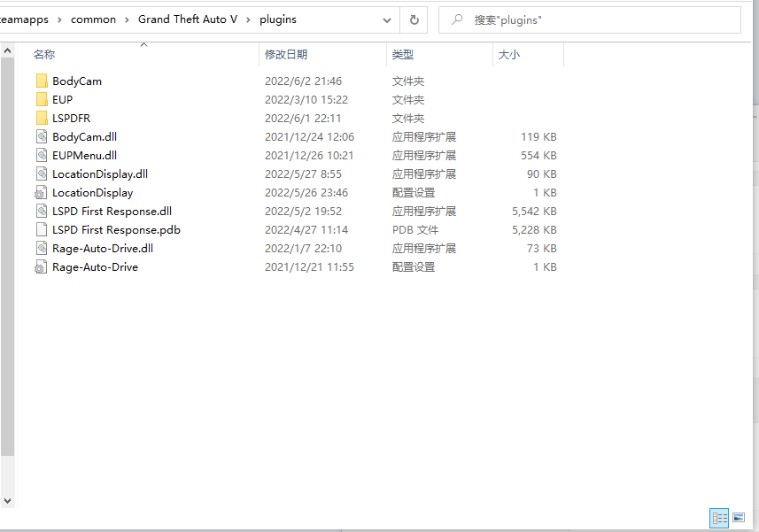Go to Grand Theft Auto V breadcrumb
The image size is (759, 532).
[x=187, y=19]
